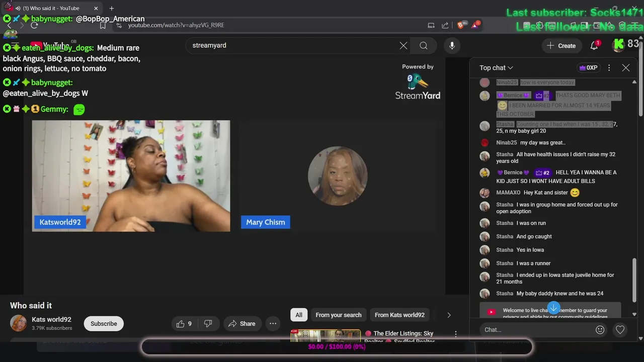
Task: Click 'my day was great..' chat message
Action: tap(543, 143)
